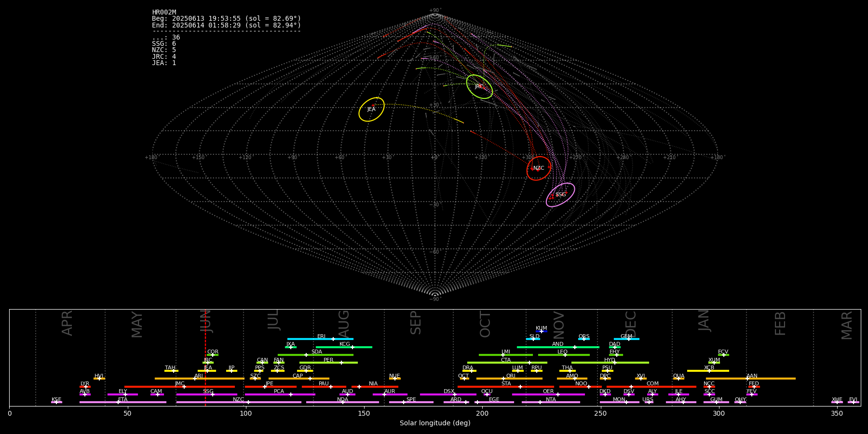Click the red dashed current solar longitude line
The height and width of the screenshot is (434, 868).
(205, 357)
